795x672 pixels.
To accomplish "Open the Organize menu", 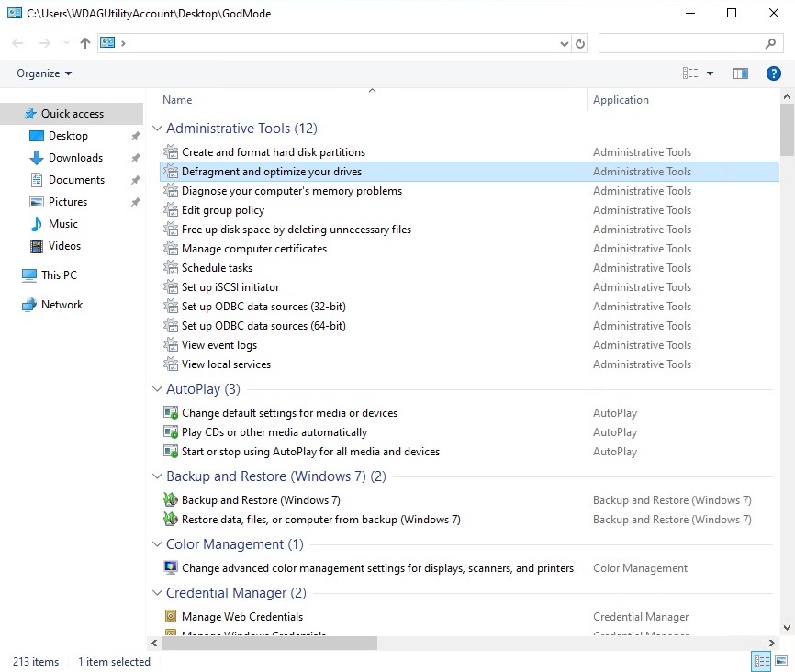I will point(44,73).
